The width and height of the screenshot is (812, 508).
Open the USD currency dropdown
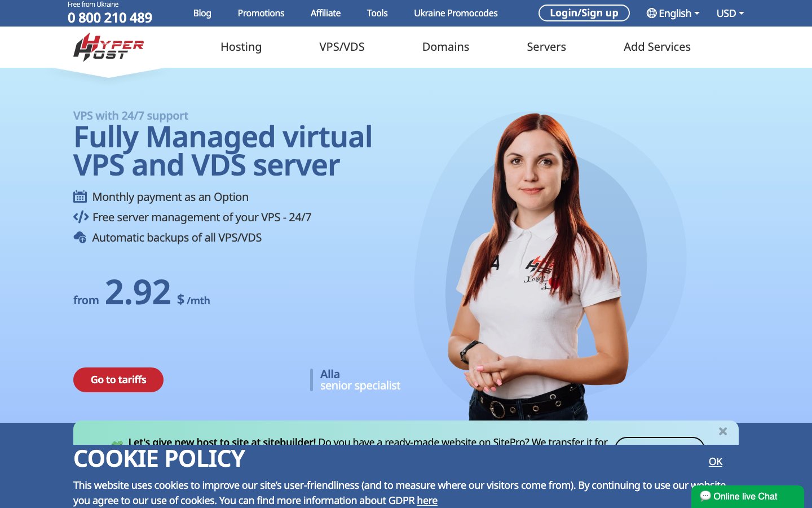click(x=730, y=13)
